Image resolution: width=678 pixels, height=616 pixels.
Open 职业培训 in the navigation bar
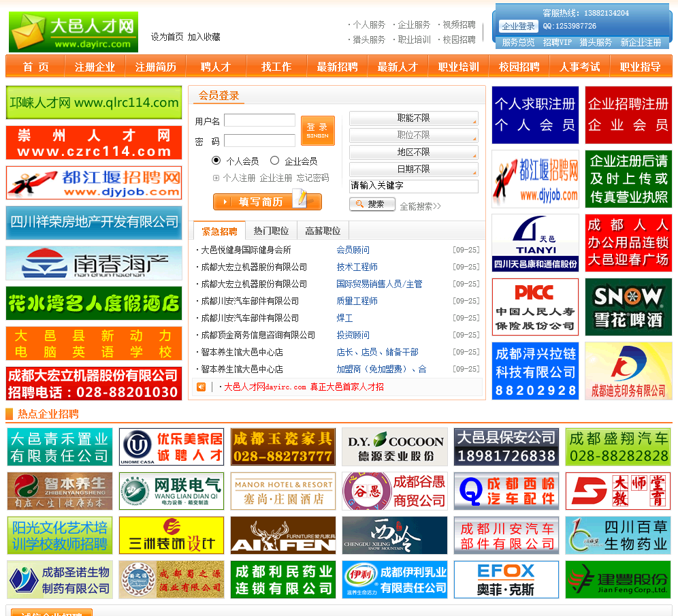coord(458,67)
